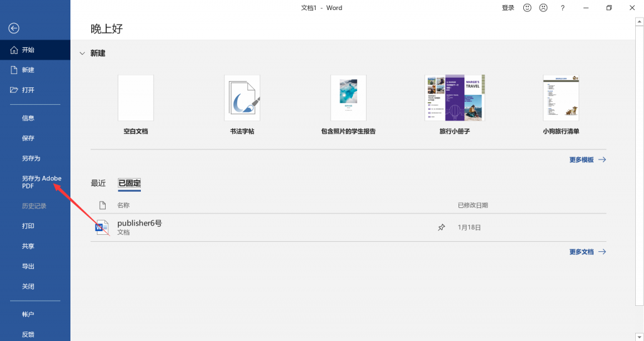This screenshot has height=341, width=644.
Task: Choose 另存为 Adobe PDF in sidebar
Action: (x=42, y=181)
